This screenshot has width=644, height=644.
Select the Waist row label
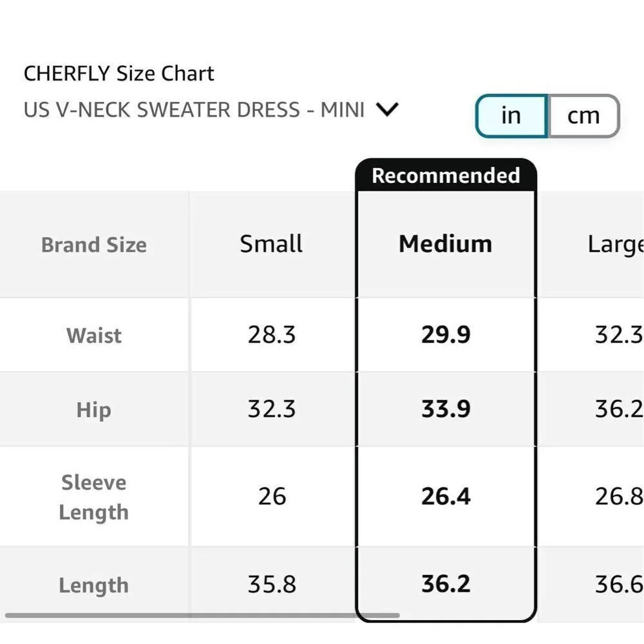click(x=93, y=336)
